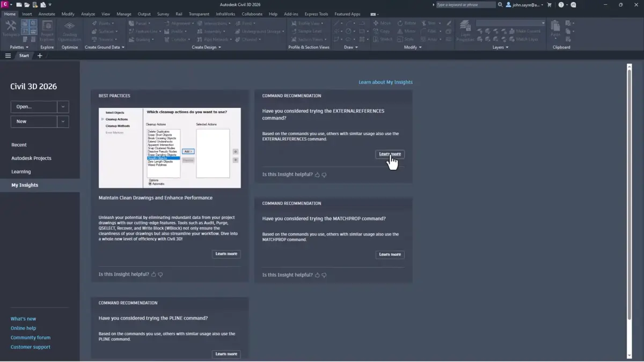Select the Start document tab
The image size is (644, 362).
(x=24, y=56)
